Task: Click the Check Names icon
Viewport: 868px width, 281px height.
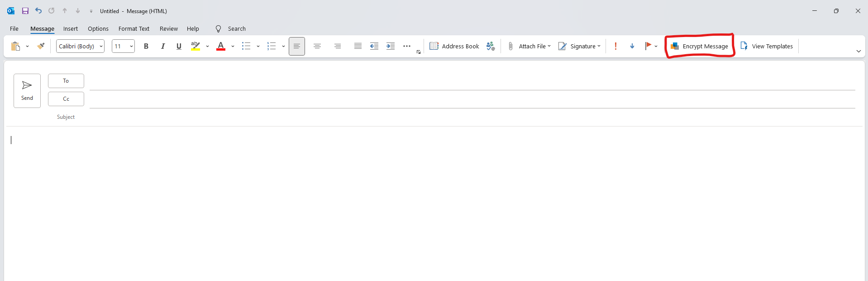Action: [x=491, y=46]
